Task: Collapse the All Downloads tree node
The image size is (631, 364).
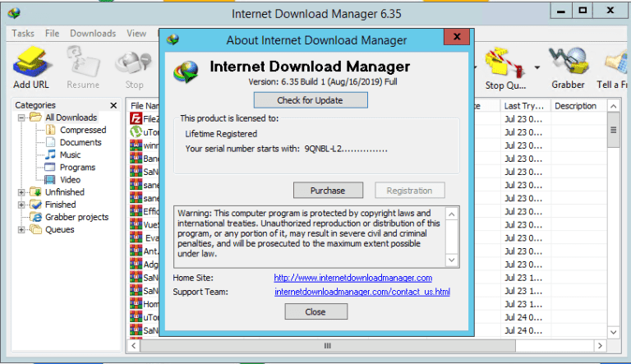Action: click(21, 117)
